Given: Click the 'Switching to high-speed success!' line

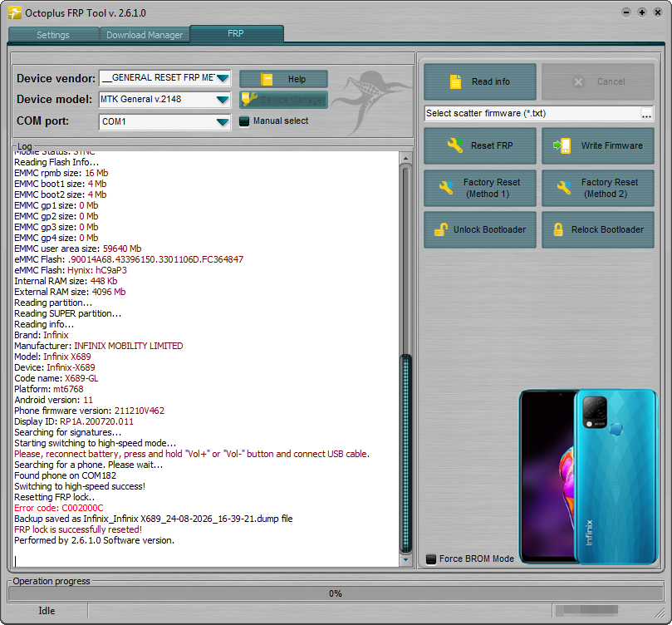Looking at the screenshot, I should (x=80, y=486).
